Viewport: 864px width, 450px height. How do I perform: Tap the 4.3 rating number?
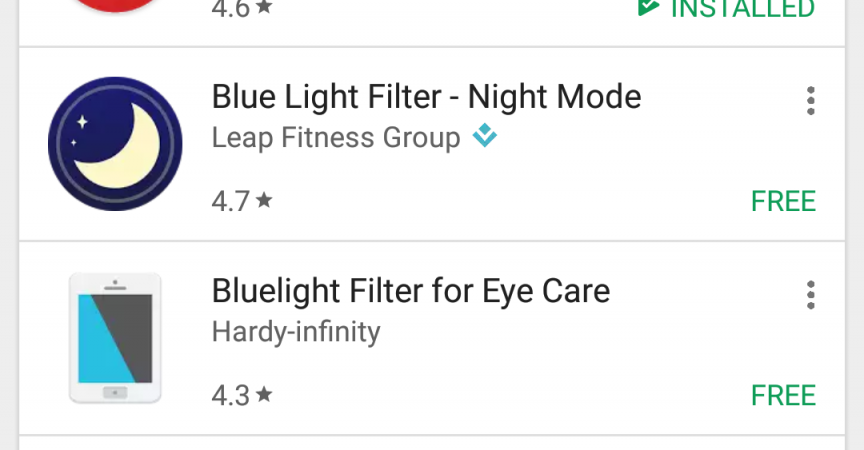tap(231, 395)
